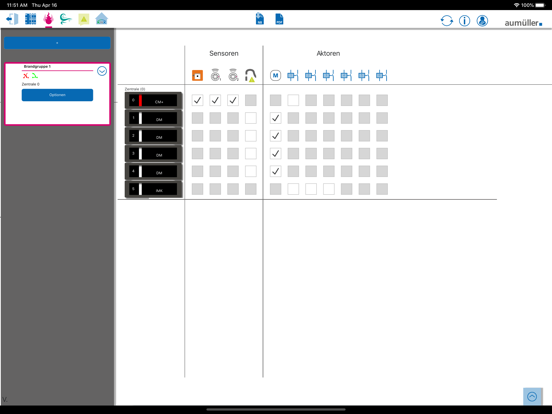Click the green symbol in Brandgruppe 1
The height and width of the screenshot is (414, 552).
pos(34,76)
